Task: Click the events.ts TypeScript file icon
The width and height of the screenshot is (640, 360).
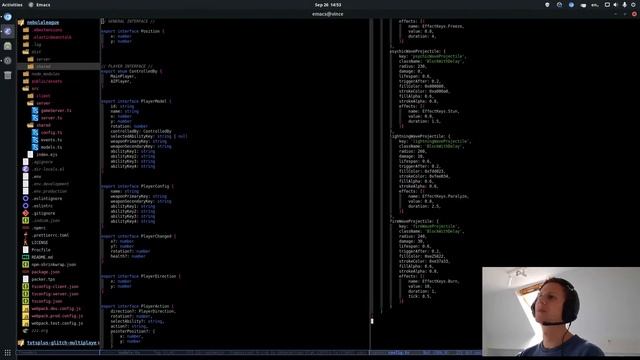Action: 35,140
